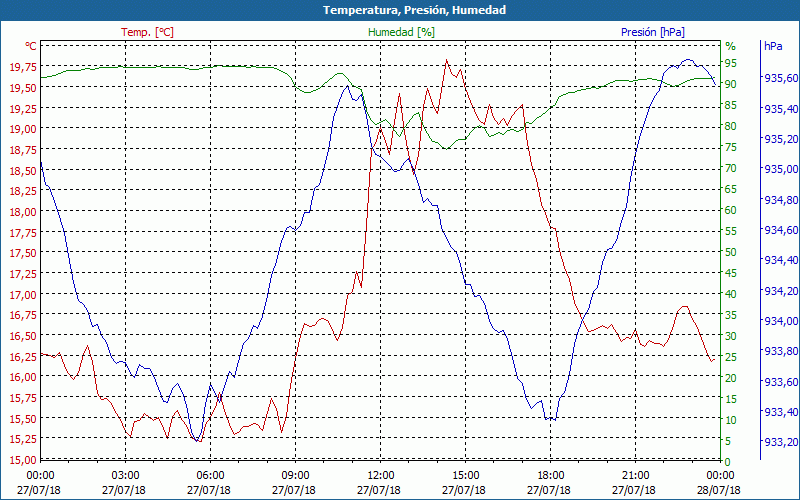Pick the 15,25 temperature axis value
This screenshot has width=800, height=500.
(23, 439)
